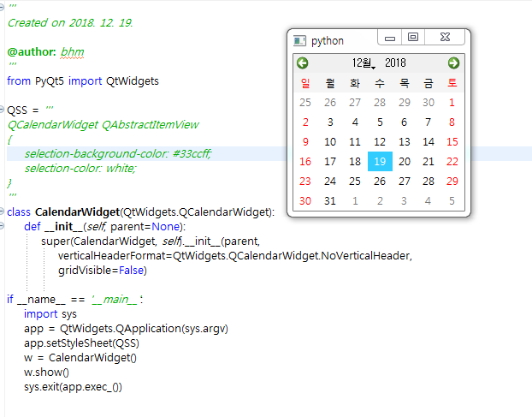Screen dimensions: 532x417
Task: Click the python window icon in the title bar
Action: click(x=299, y=41)
